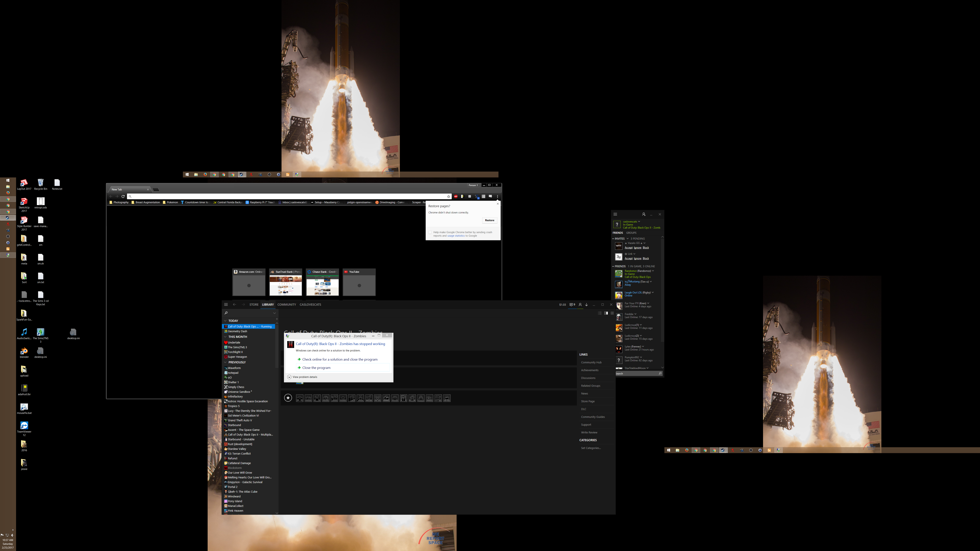Open the SunTrust Bank thumbnail tile

point(286,282)
